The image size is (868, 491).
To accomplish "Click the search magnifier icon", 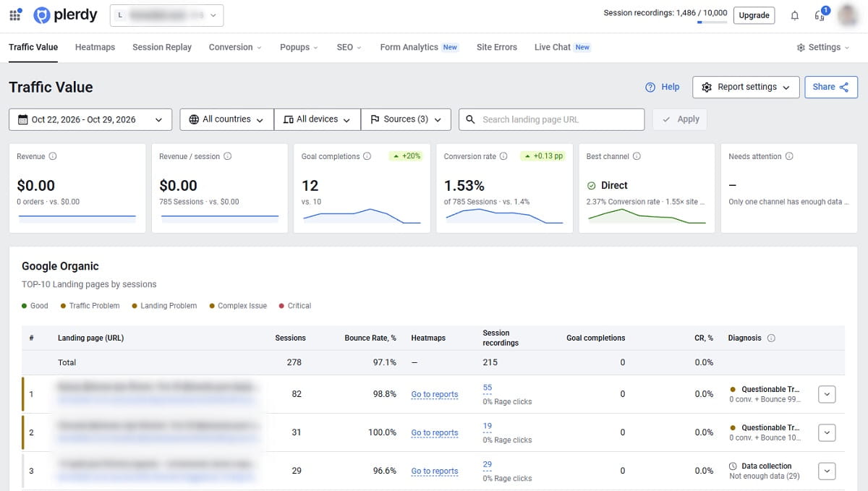I will [x=471, y=119].
